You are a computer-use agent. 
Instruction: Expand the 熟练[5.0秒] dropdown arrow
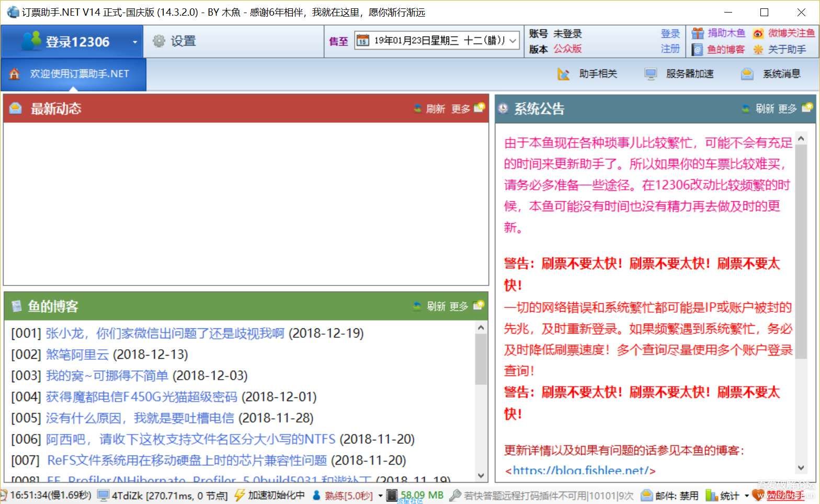pos(380,496)
